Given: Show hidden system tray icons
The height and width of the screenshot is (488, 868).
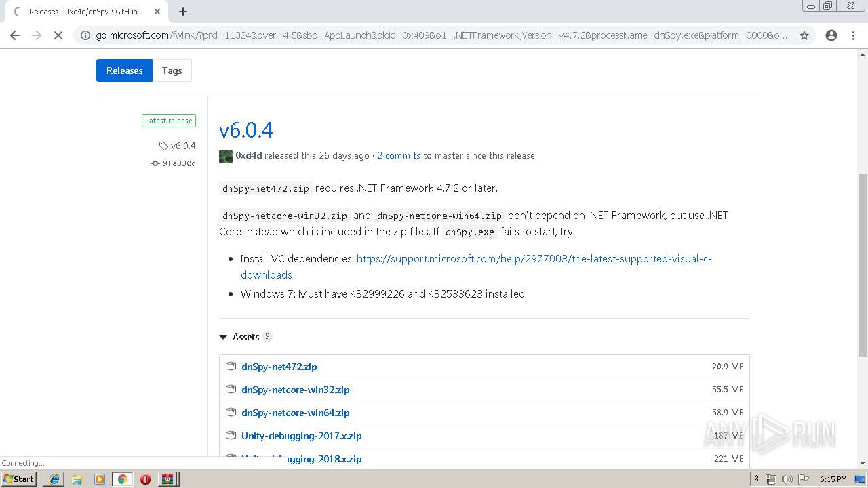Looking at the screenshot, I should [x=756, y=479].
